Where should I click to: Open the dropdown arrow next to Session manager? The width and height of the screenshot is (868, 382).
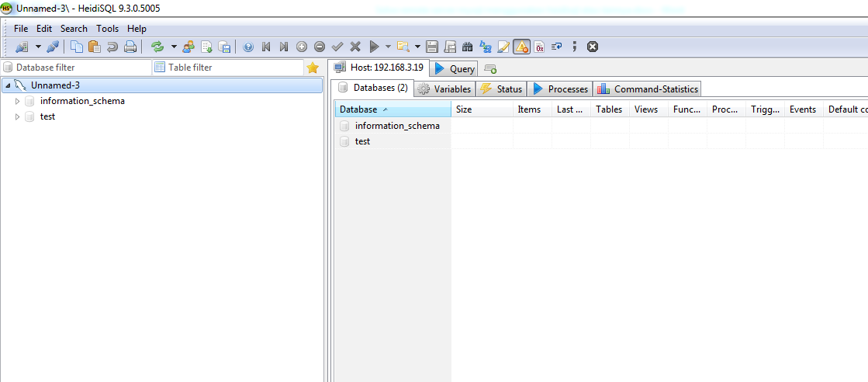click(x=38, y=47)
